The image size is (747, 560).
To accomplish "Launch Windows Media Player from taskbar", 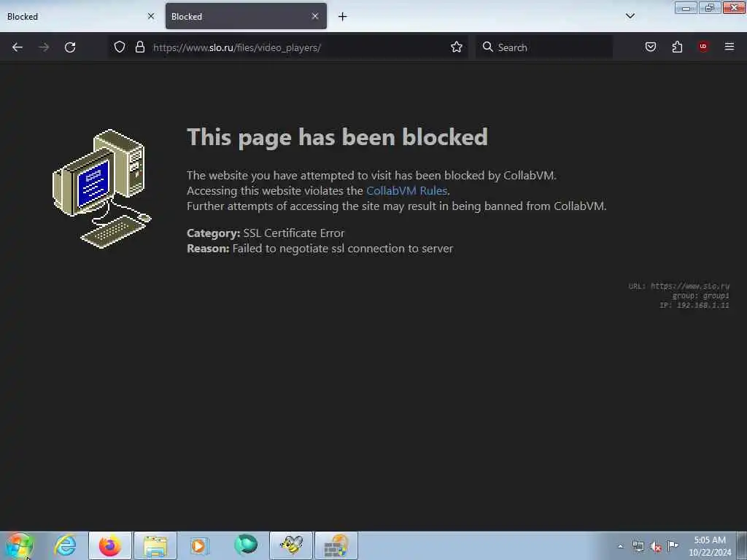I will tap(200, 545).
